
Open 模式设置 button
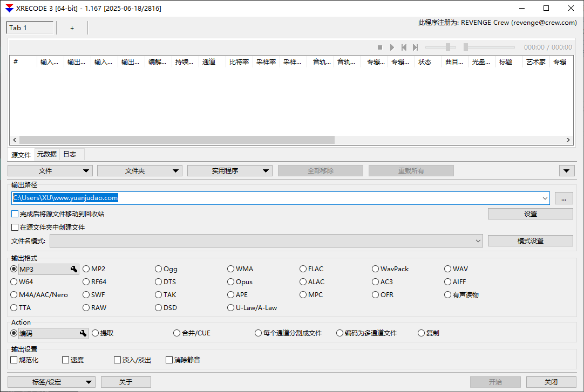point(531,241)
